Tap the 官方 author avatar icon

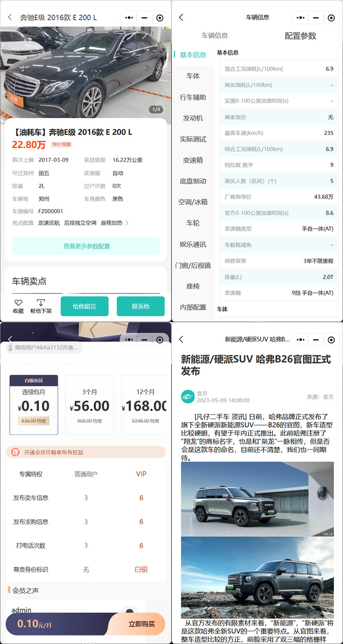click(x=188, y=397)
